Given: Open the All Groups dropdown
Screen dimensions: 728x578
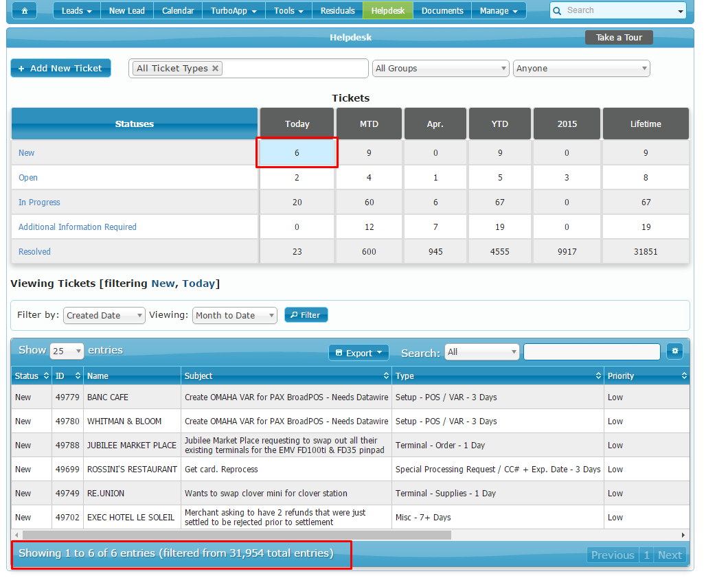Looking at the screenshot, I should pos(440,69).
